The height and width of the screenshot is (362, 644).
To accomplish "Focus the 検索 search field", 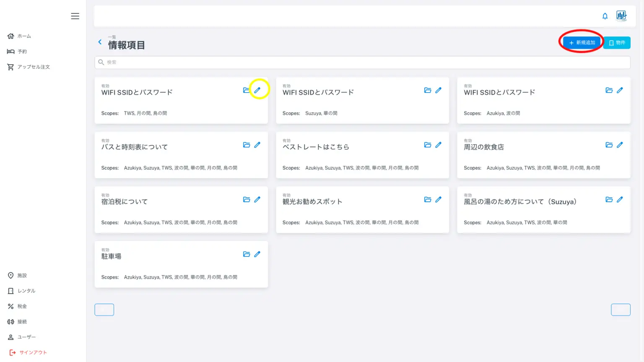I will tap(362, 62).
